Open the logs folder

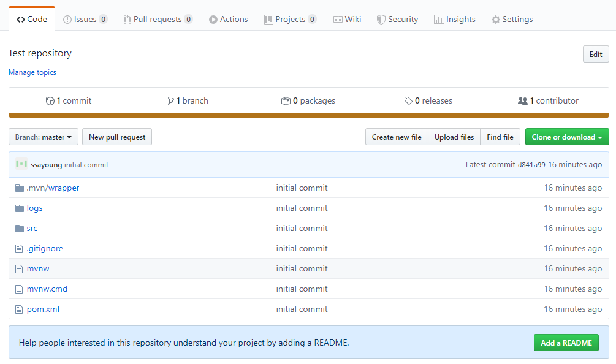(x=34, y=208)
